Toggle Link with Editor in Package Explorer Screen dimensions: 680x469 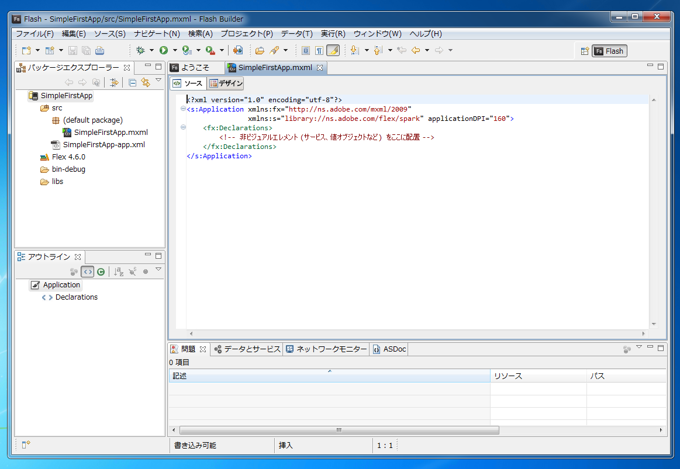tap(146, 82)
